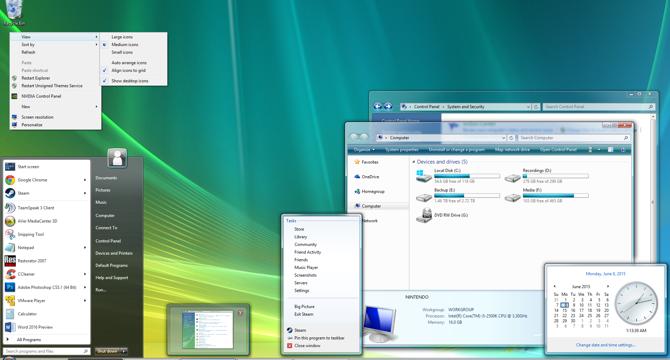Collapse the Devices and drives group

414,162
